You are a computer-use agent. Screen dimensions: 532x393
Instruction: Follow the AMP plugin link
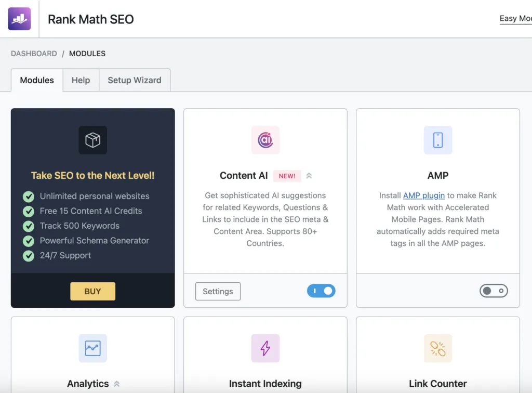coord(423,195)
